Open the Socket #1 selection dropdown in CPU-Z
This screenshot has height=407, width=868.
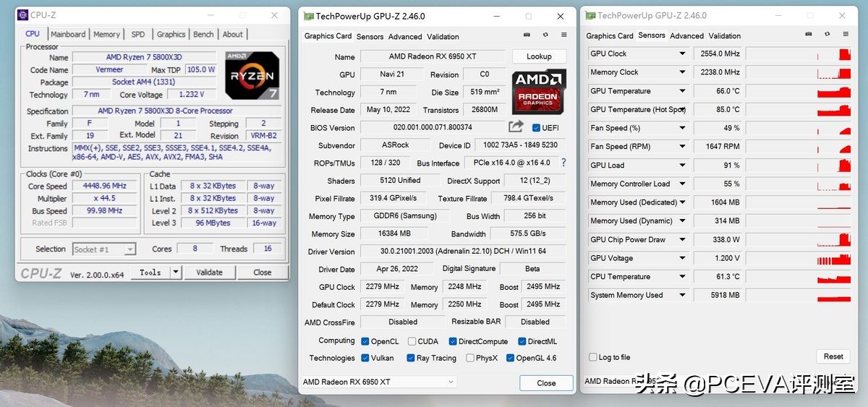pos(104,249)
